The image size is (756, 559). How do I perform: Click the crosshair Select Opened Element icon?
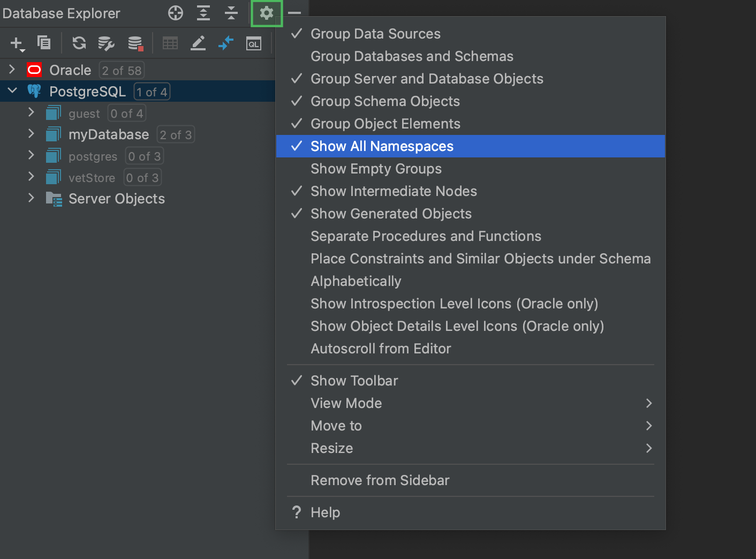(175, 13)
